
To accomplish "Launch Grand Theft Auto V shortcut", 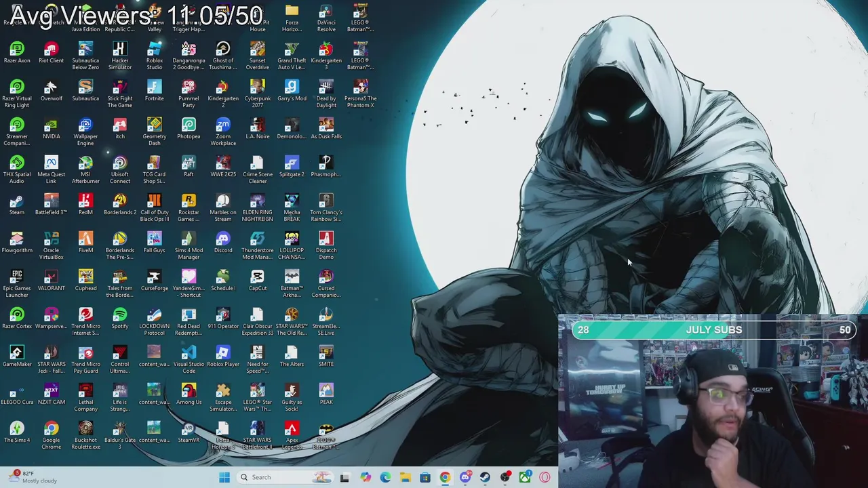I will 292,56.
